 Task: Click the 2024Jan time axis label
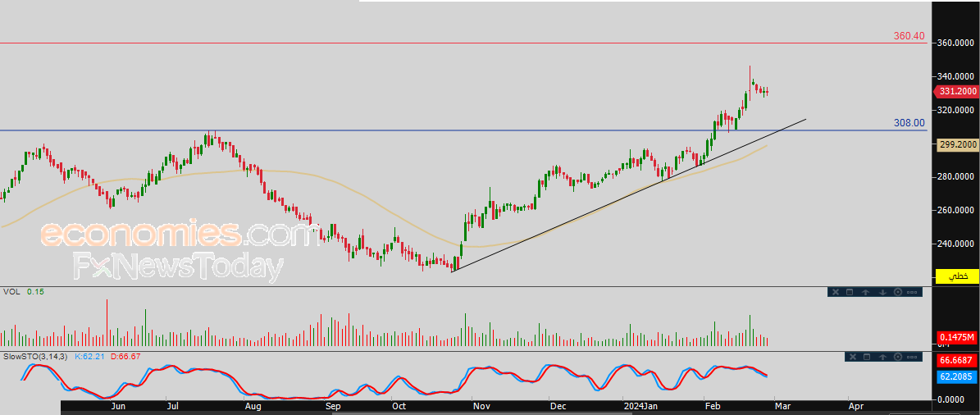pos(640,406)
